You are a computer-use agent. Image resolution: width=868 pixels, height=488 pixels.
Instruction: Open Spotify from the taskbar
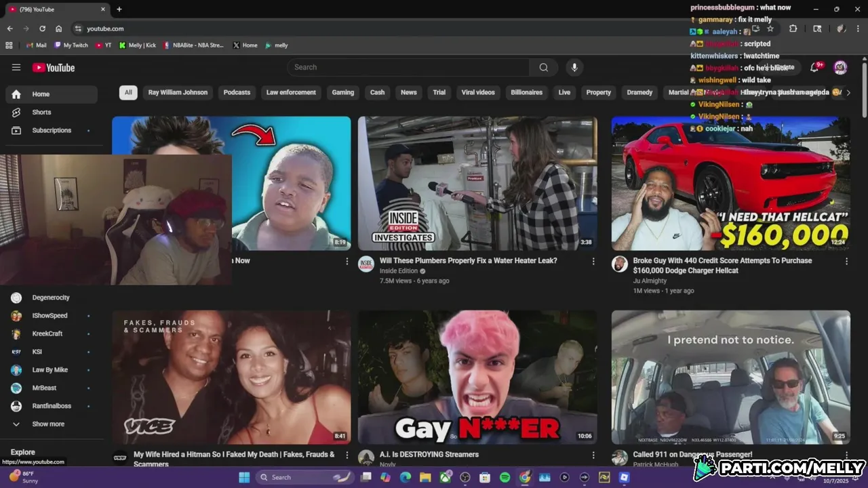[x=505, y=477]
